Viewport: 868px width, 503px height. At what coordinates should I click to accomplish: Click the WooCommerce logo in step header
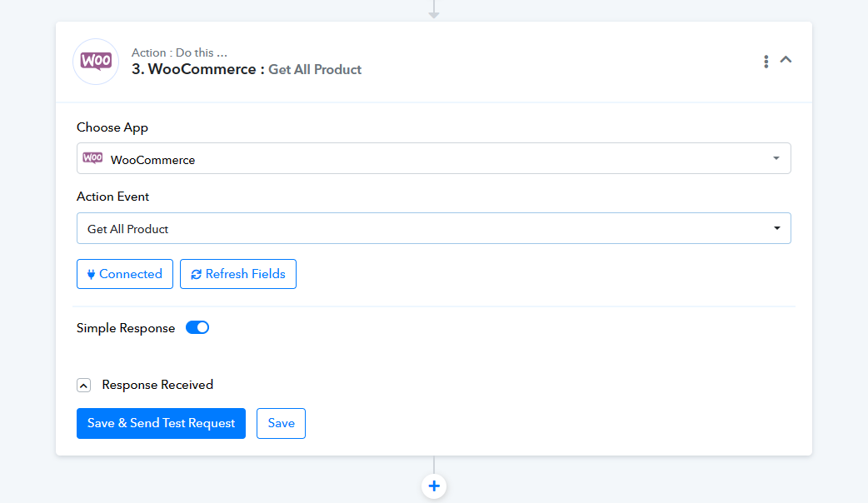coord(96,62)
